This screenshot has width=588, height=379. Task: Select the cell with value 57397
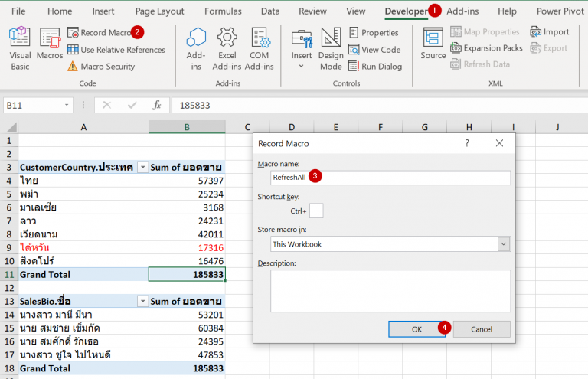(x=187, y=181)
